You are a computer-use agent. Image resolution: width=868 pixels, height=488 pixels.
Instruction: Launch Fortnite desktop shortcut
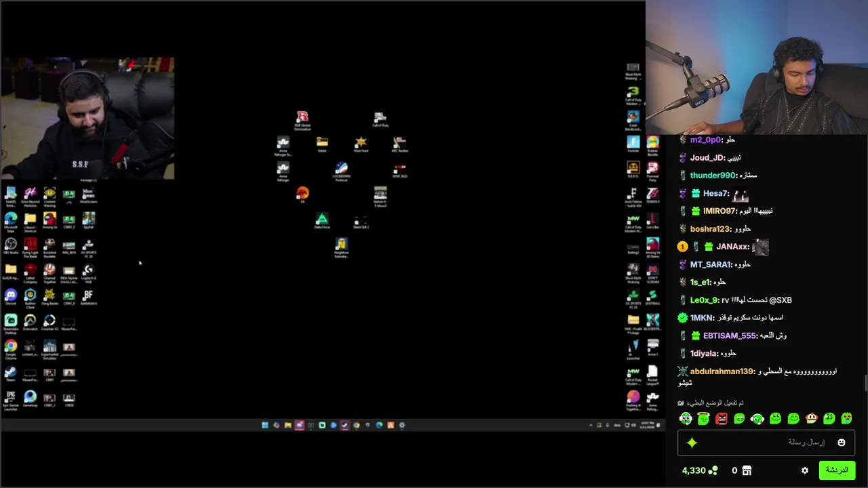[x=633, y=144]
